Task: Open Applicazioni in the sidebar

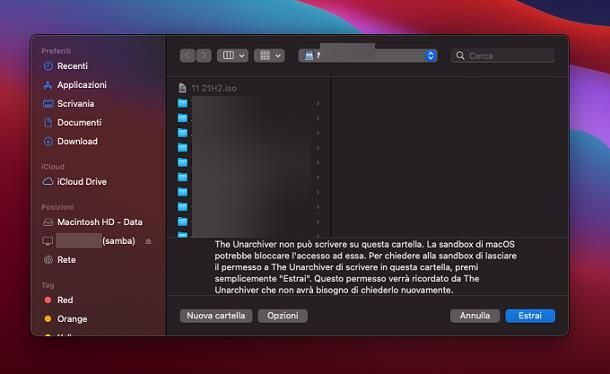Action: click(x=74, y=85)
